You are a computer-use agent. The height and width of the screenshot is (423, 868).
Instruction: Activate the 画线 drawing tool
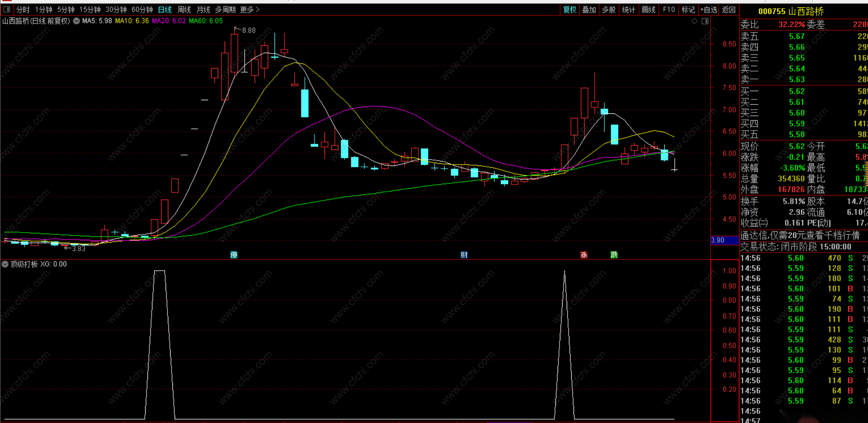[x=648, y=10]
